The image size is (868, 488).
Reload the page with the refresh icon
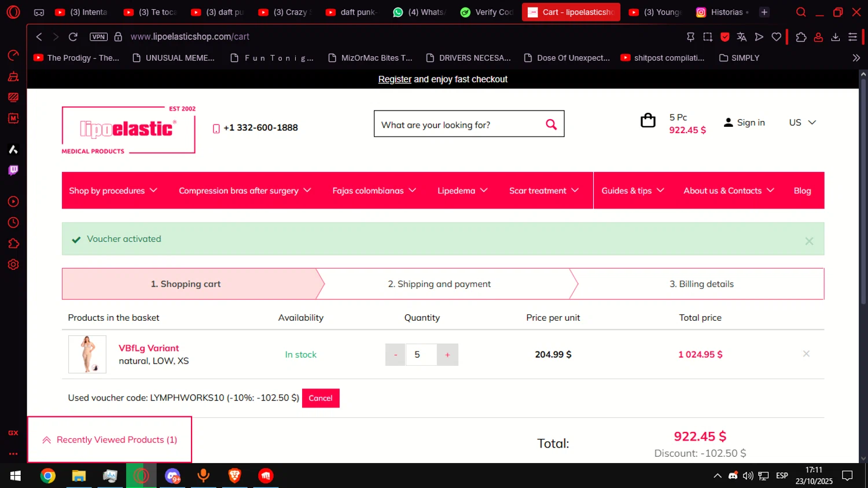click(73, 36)
